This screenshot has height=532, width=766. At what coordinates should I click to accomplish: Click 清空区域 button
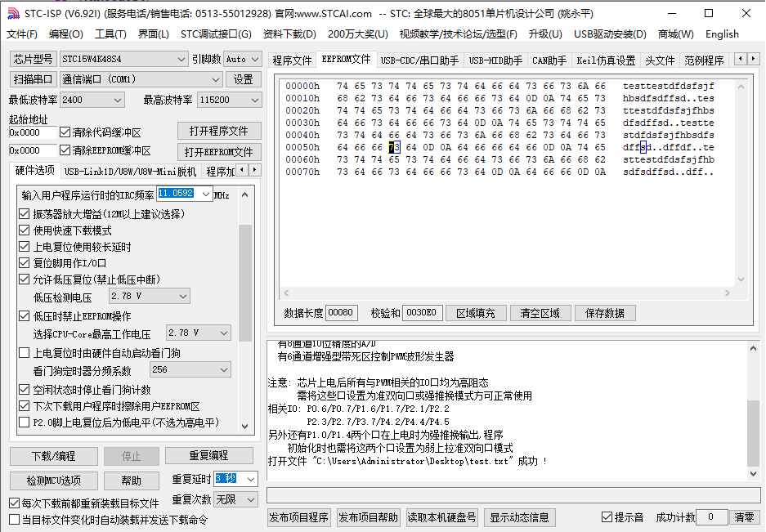coord(540,313)
